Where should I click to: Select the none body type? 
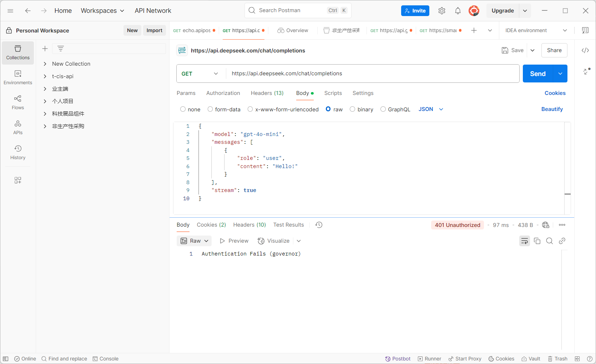(183, 109)
